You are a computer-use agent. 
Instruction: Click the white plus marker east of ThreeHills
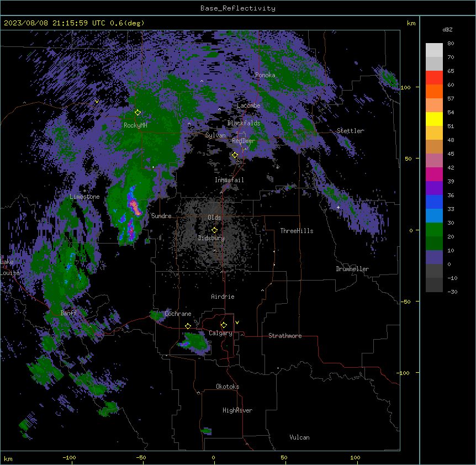pyautogui.click(x=338, y=207)
